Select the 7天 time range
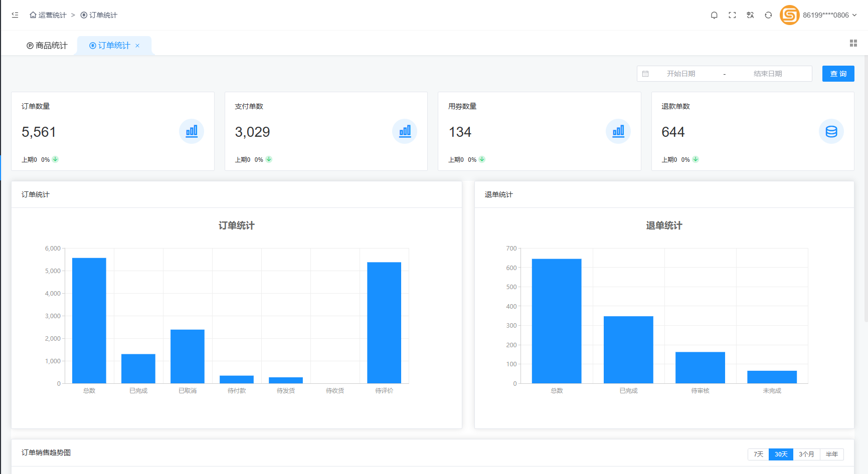The width and height of the screenshot is (868, 474). click(758, 454)
